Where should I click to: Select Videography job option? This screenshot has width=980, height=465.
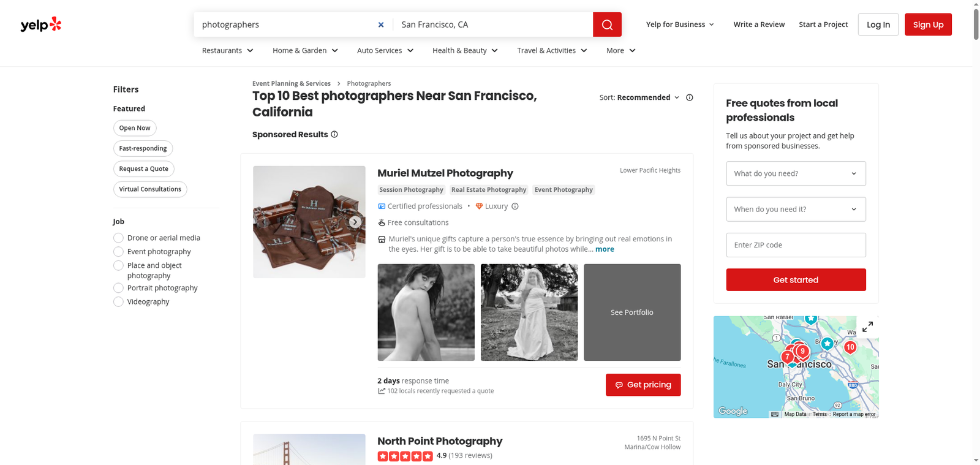click(118, 301)
